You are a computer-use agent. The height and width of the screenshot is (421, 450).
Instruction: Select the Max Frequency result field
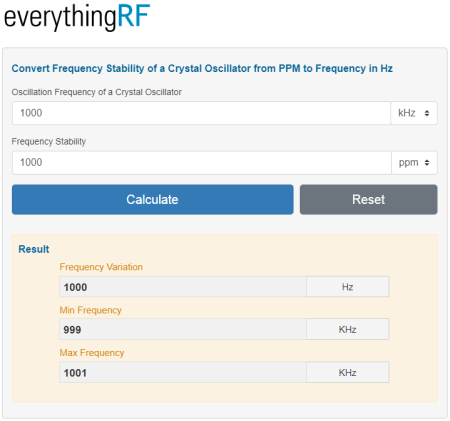183,372
